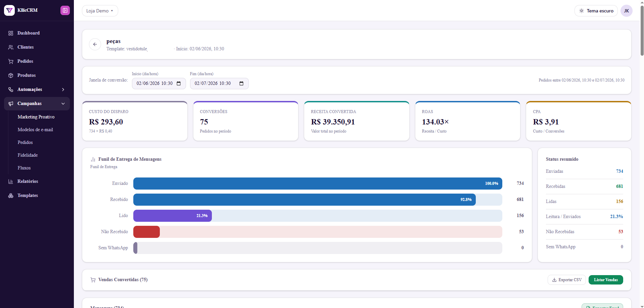This screenshot has width=644, height=308.
Task: Go to the Clientes menu item
Action: tap(37, 47)
